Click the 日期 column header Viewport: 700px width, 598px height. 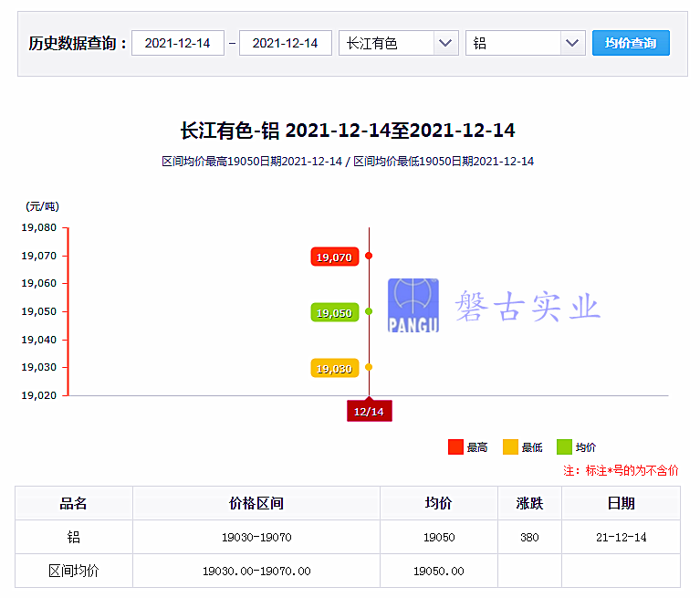point(621,503)
